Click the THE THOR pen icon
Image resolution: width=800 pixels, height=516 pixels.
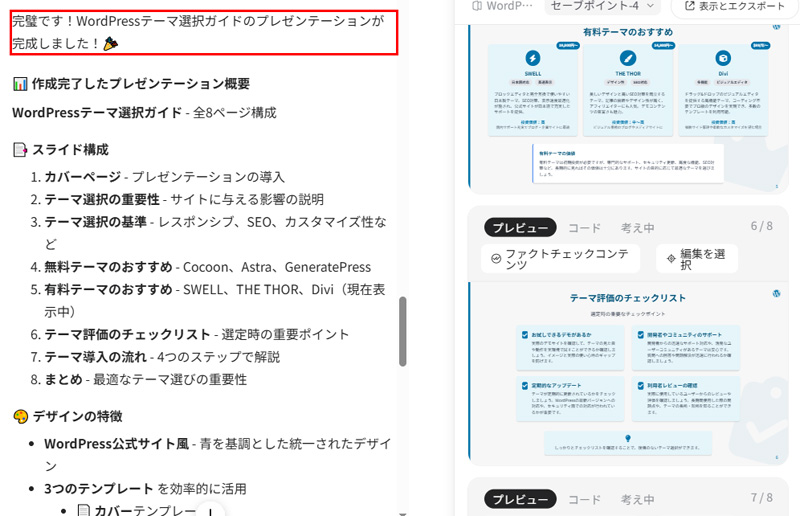(x=628, y=58)
